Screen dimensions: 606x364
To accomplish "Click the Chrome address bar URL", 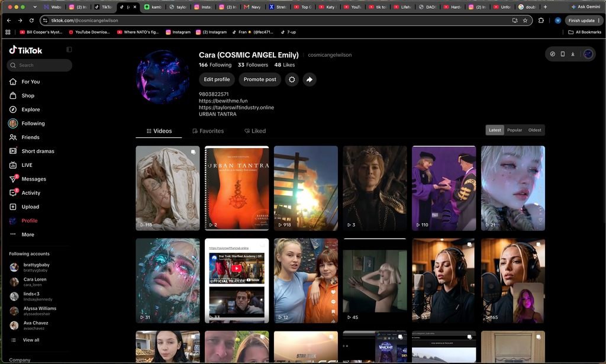I will coord(85,21).
